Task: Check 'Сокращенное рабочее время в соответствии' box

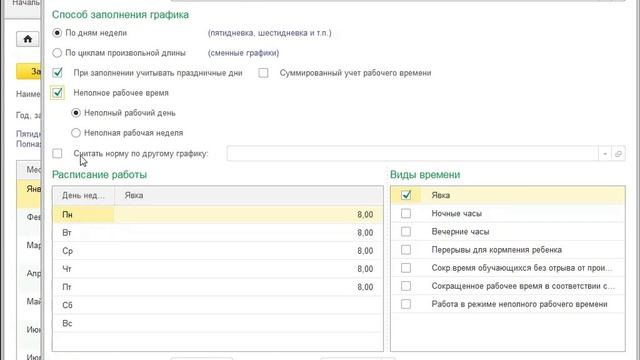Action: pyautogui.click(x=406, y=286)
